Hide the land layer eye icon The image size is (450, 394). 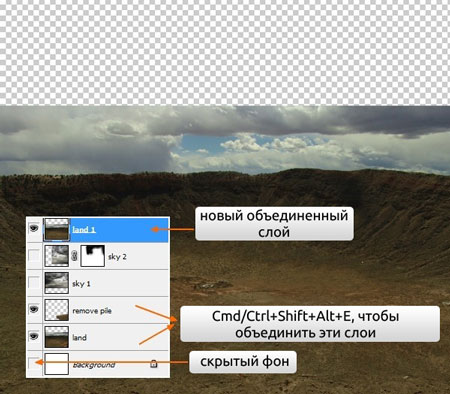click(x=34, y=336)
